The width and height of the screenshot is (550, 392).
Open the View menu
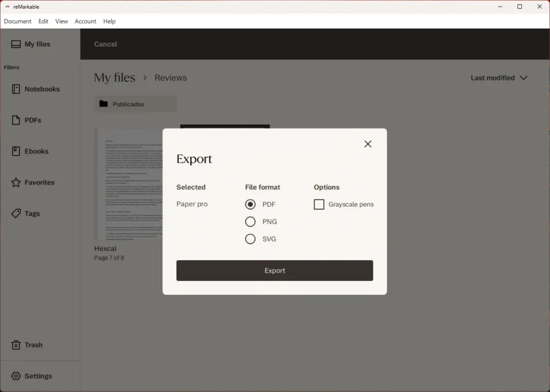62,21
